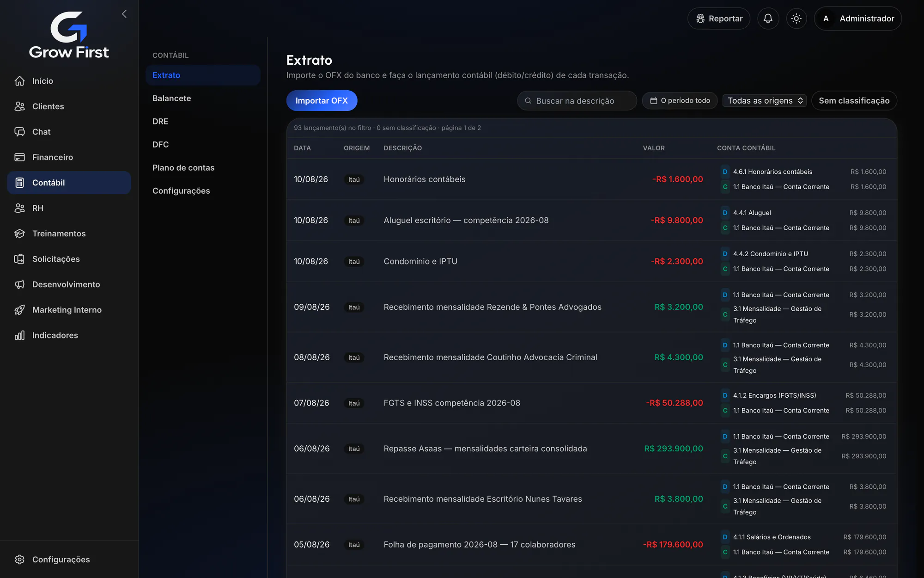Screen dimensions: 924x578
Task: Click the Administrador avatar letter A
Action: click(x=826, y=18)
